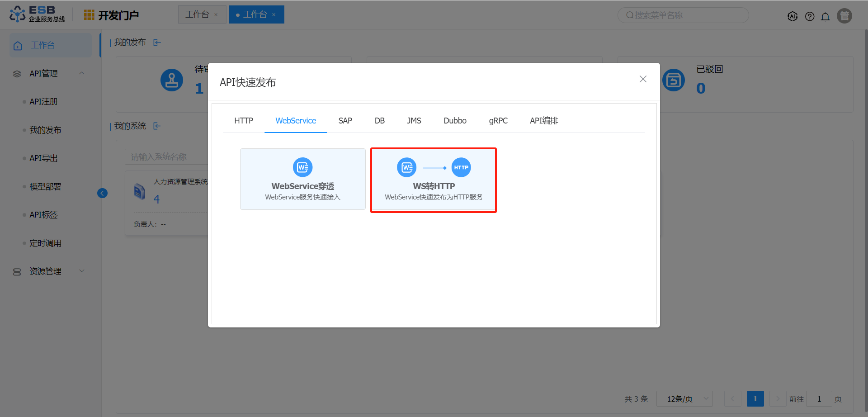The width and height of the screenshot is (868, 417).
Task: Select the WS转HTTP card
Action: tap(433, 180)
